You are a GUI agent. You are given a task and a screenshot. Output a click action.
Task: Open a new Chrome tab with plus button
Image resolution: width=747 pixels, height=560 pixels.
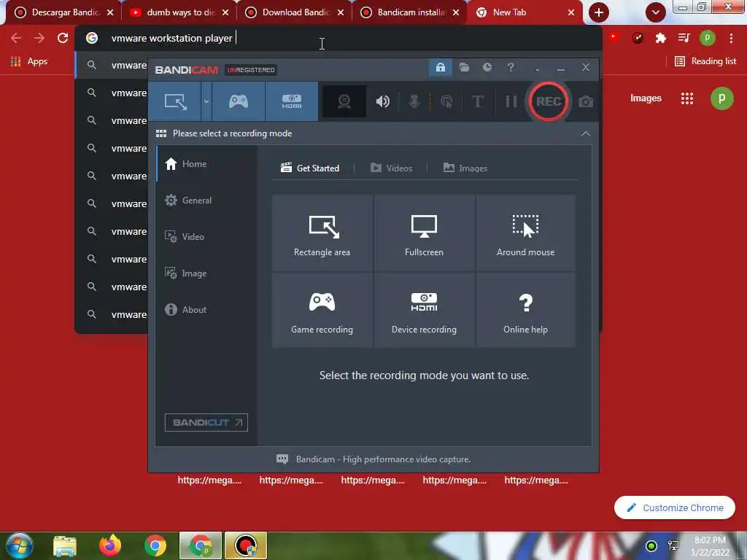(599, 12)
